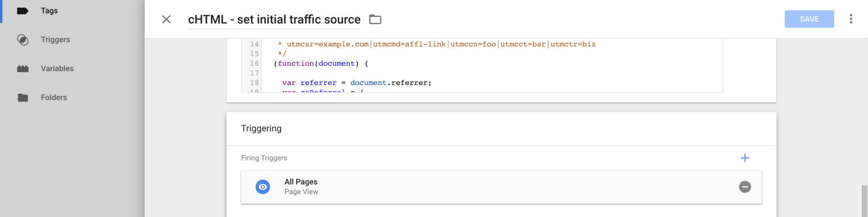
Task: Click code line 14 utmcsr comment
Action: tap(437, 44)
